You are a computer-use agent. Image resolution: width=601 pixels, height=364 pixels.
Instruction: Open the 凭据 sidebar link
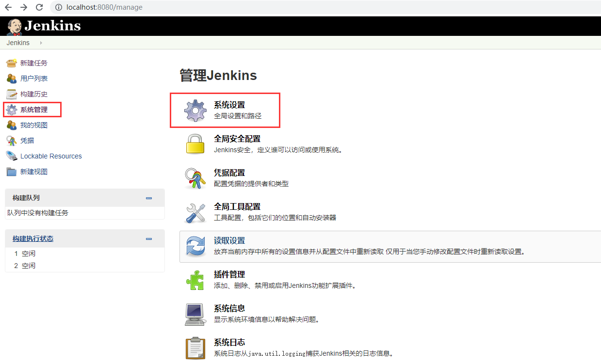point(27,141)
